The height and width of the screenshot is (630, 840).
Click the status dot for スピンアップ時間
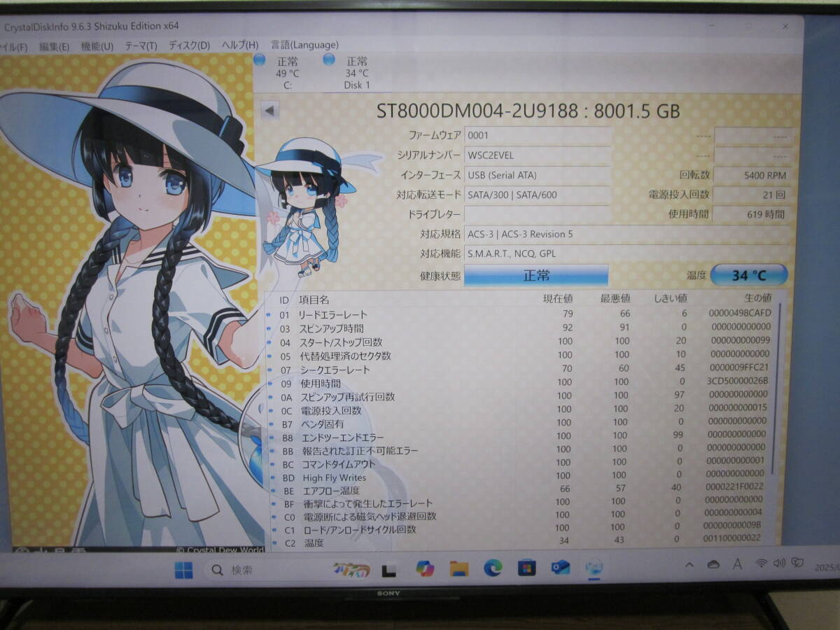[269, 328]
